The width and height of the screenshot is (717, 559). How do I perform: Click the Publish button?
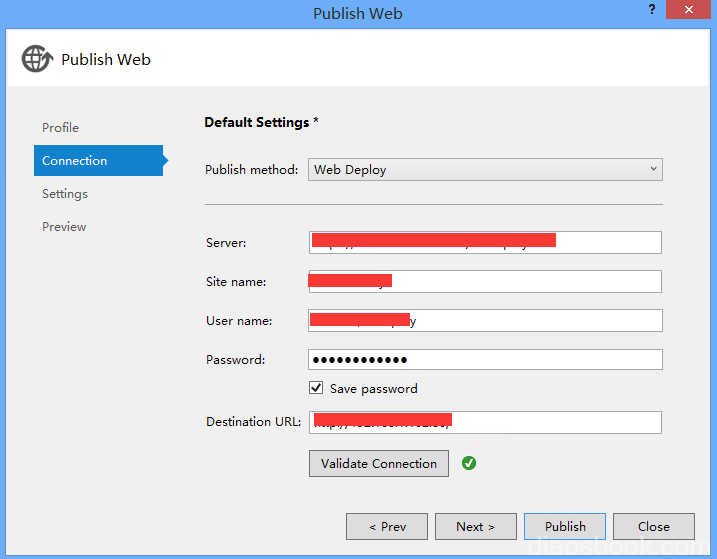pos(565,526)
